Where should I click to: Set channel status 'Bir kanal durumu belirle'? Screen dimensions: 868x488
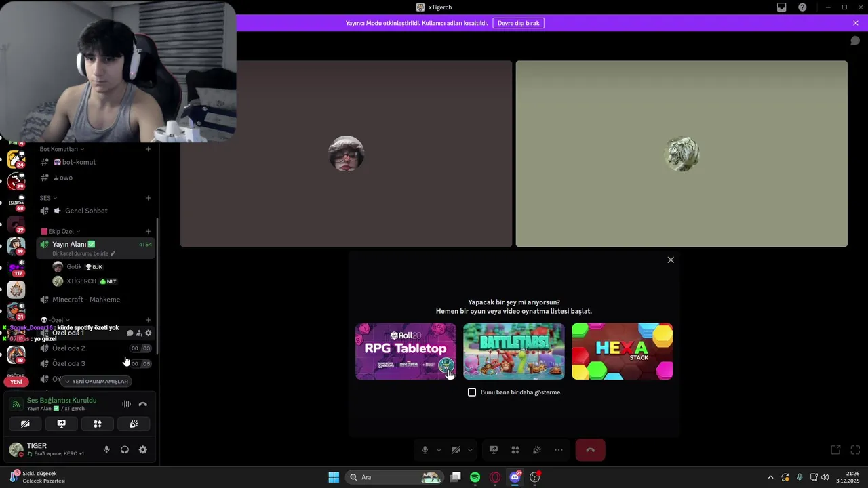tap(83, 253)
